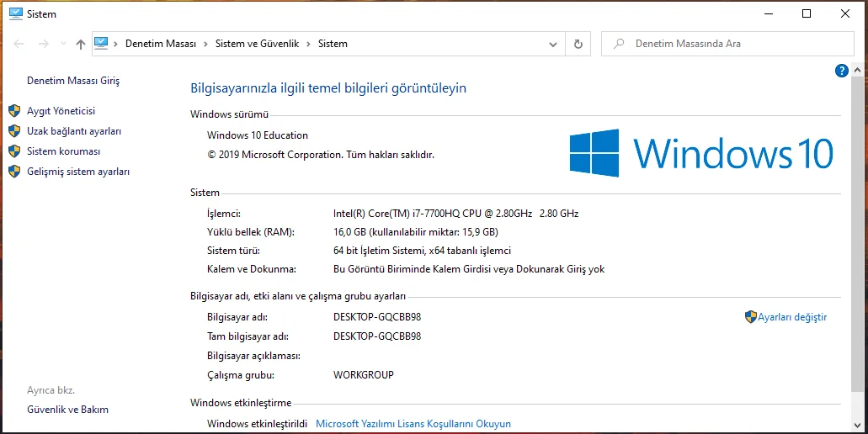This screenshot has width=868, height=434.
Task: Click the Bilgisayar adı DESKTOP-GQCBB98 value
Action: (x=377, y=317)
